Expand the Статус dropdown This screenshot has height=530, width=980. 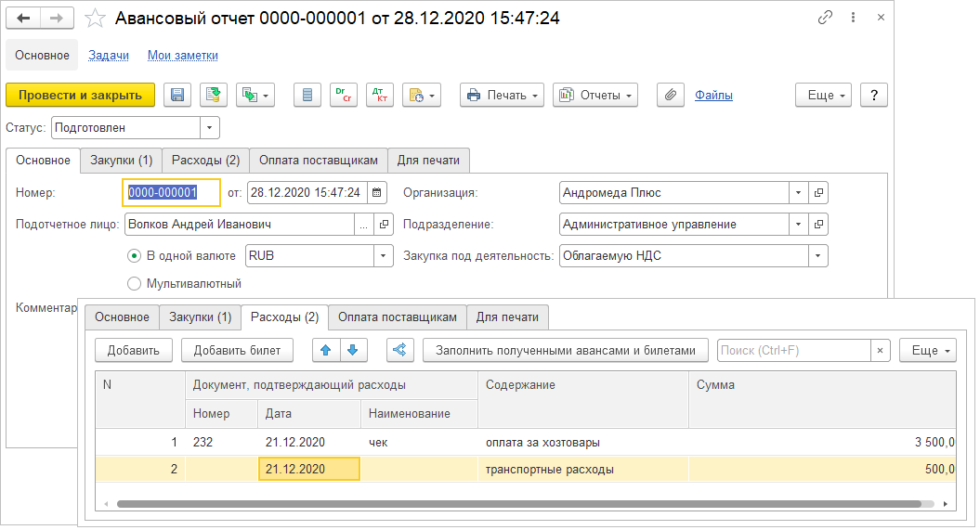209,127
